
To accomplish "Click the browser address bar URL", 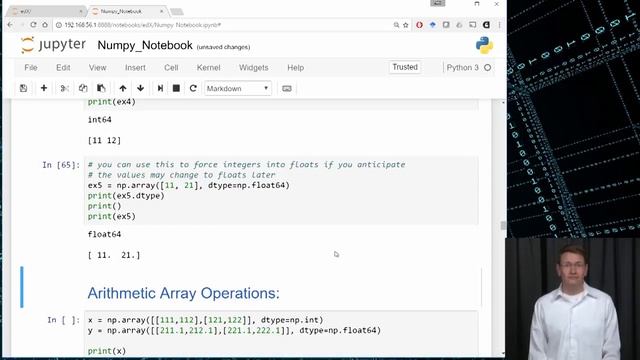I will click(143, 25).
